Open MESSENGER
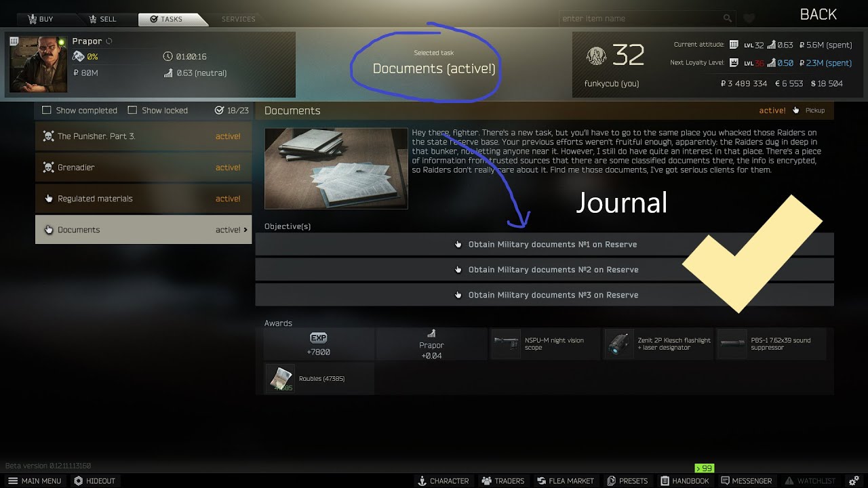This screenshot has width=868, height=488. pos(746,481)
